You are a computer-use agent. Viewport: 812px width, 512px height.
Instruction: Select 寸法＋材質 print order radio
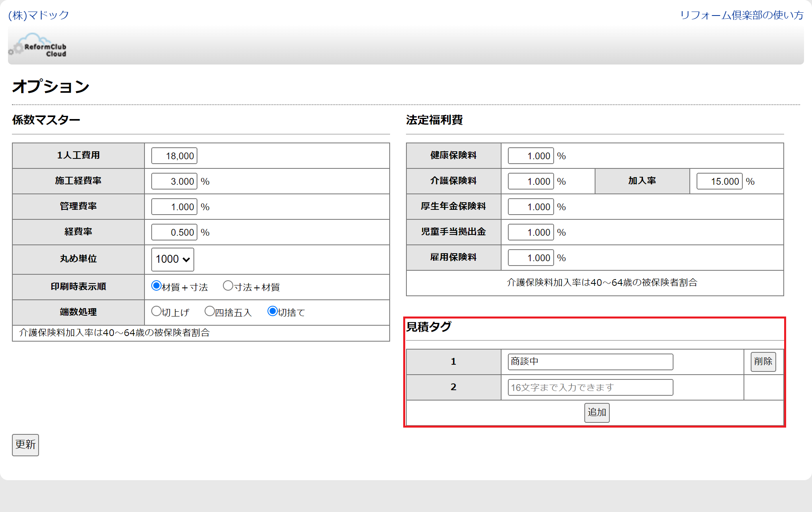[x=228, y=286]
